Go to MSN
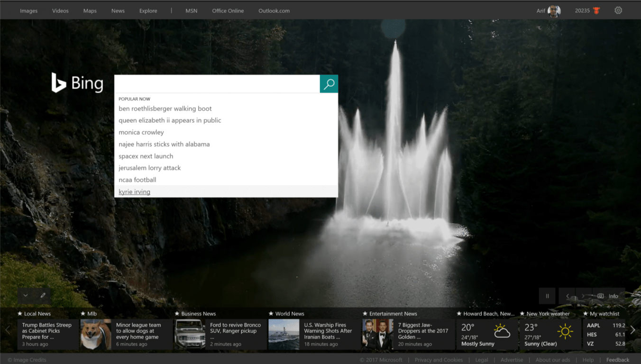The width and height of the screenshot is (641, 364). pyautogui.click(x=191, y=11)
